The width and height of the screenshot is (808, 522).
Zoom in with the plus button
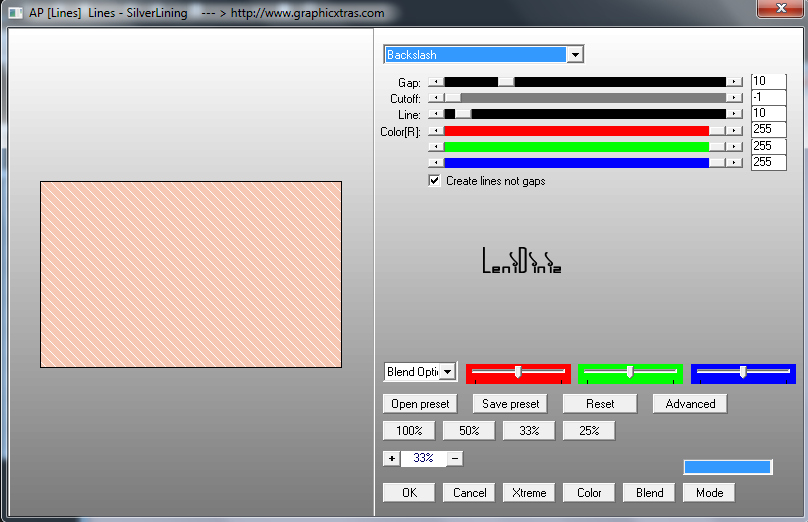(392, 459)
